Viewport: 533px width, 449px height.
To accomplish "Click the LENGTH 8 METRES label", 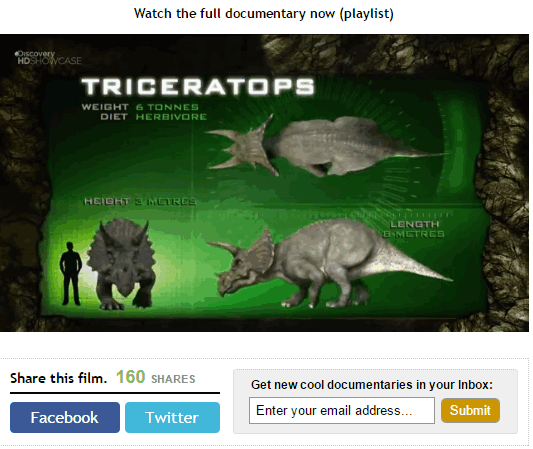I will [414, 229].
